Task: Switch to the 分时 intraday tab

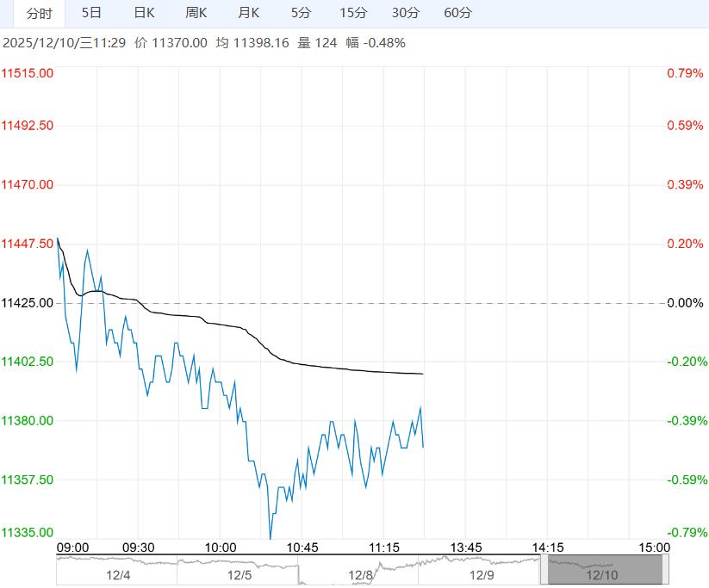Action: 39,13
